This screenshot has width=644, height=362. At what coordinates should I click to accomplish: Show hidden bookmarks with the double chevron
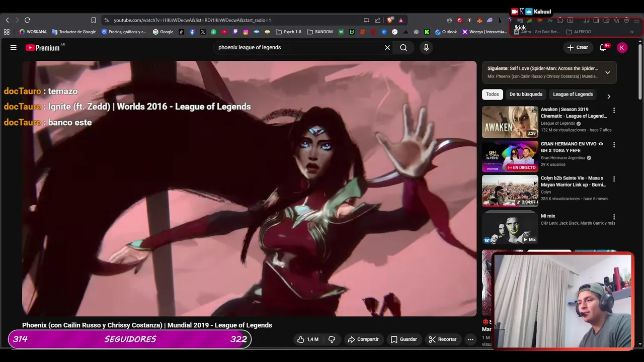(631, 32)
